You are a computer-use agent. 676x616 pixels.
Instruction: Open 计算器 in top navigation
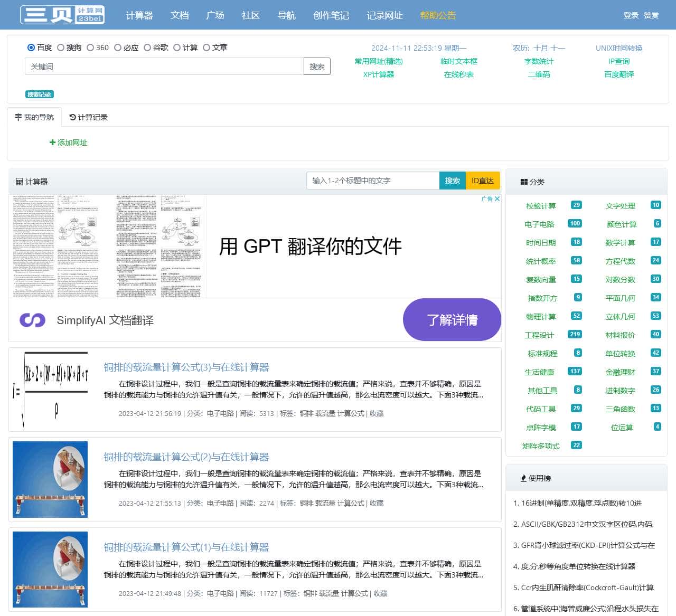139,15
